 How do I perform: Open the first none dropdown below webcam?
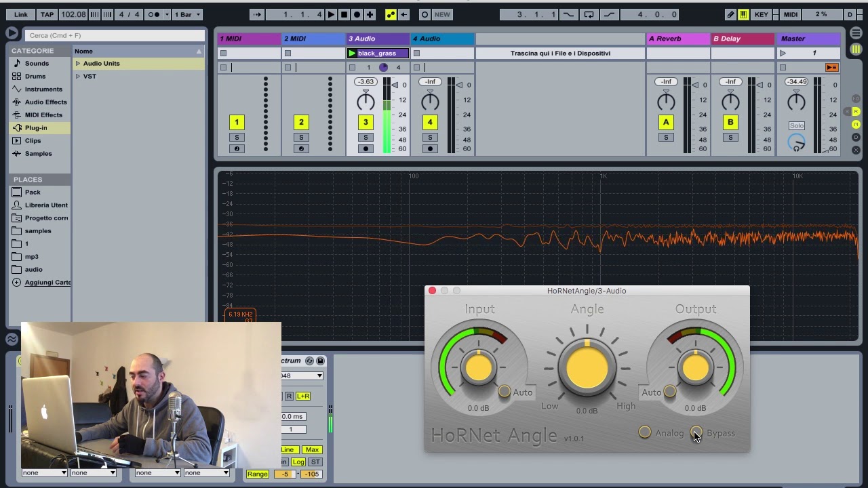tap(44, 472)
